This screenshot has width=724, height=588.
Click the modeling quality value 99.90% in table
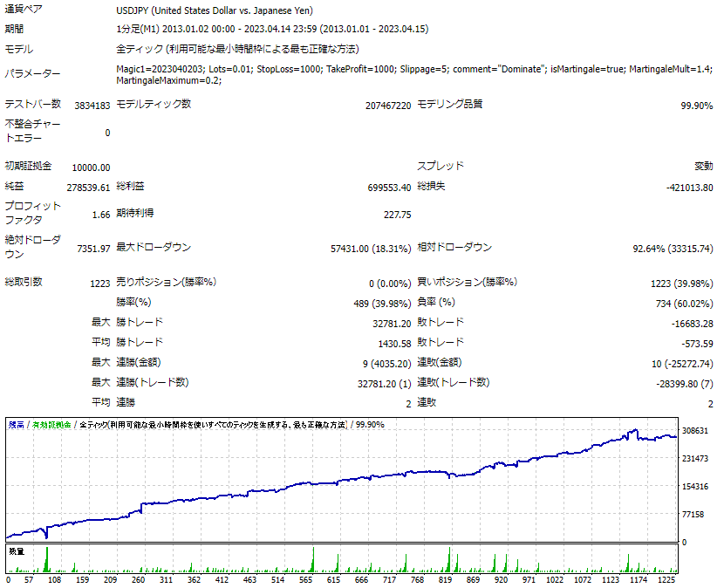tap(697, 106)
